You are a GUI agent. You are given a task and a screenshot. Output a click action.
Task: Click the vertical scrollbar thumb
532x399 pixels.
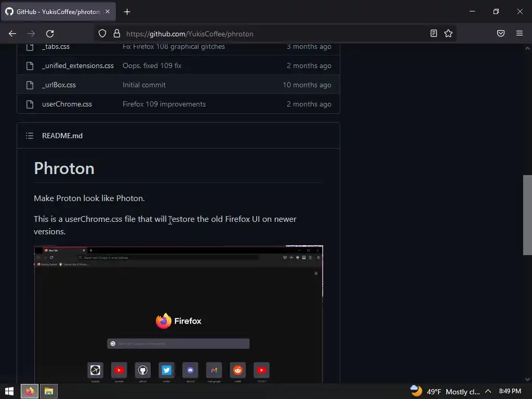pos(527,215)
